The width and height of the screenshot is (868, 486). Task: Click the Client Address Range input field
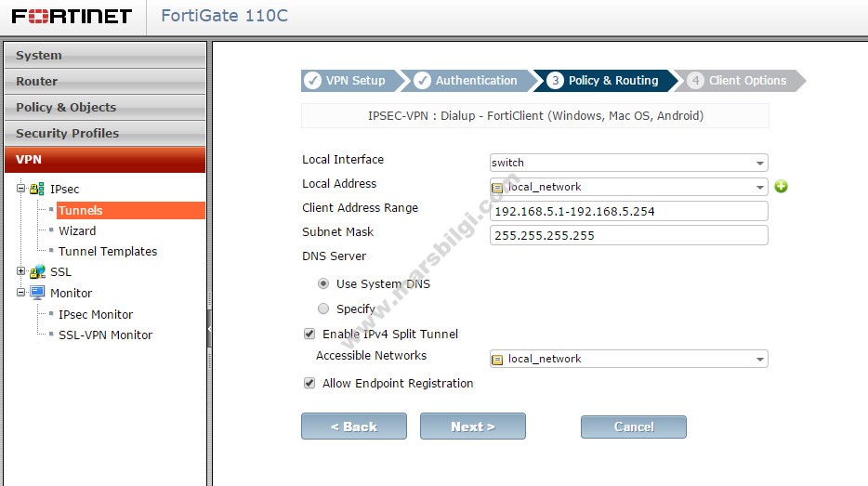(x=628, y=211)
